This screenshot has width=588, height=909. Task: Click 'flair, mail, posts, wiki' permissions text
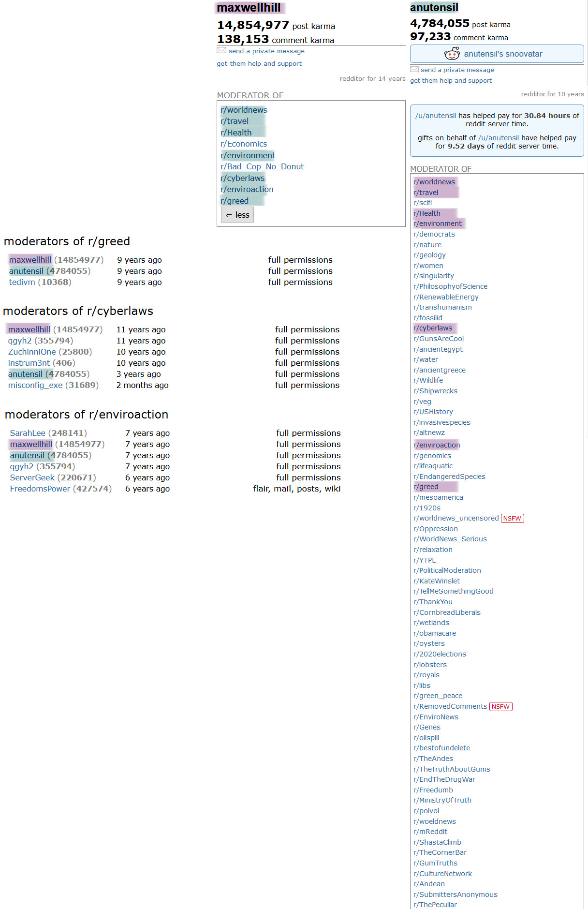296,489
